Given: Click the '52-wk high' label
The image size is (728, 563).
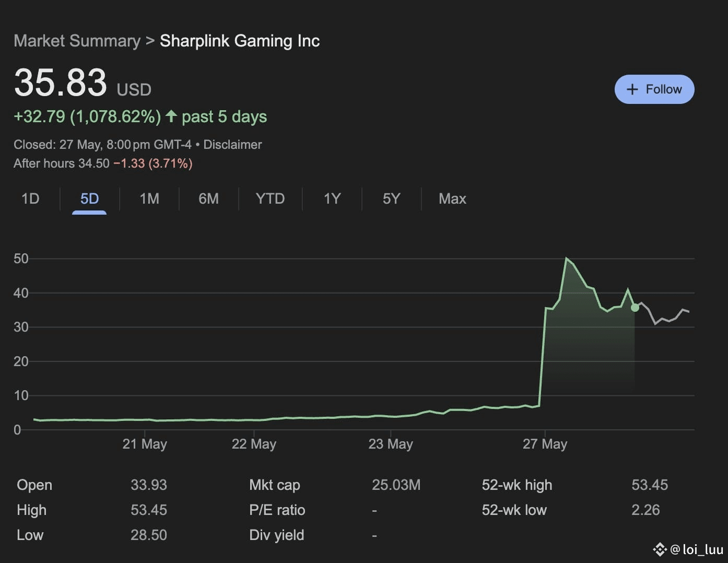Looking at the screenshot, I should (x=517, y=485).
